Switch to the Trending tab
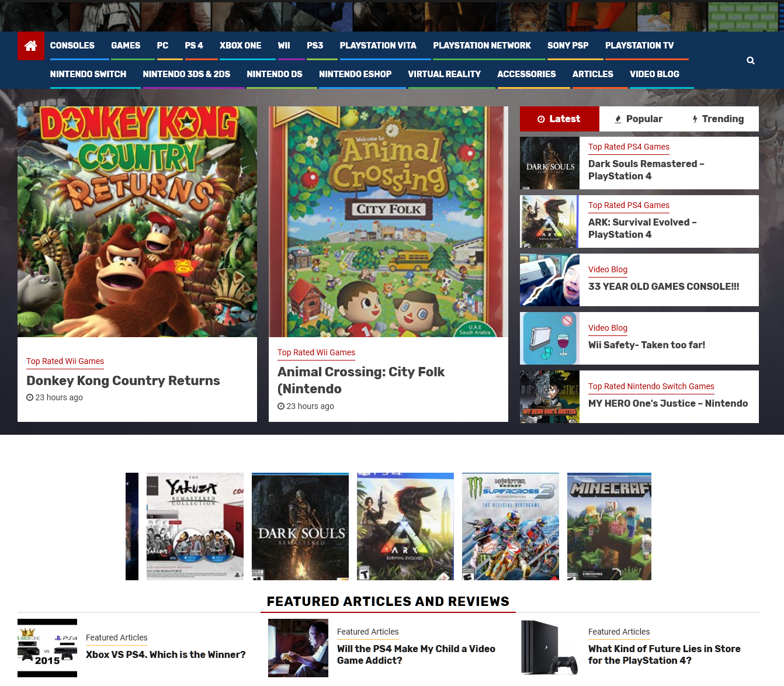The width and height of the screenshot is (784, 686). pyautogui.click(x=718, y=119)
